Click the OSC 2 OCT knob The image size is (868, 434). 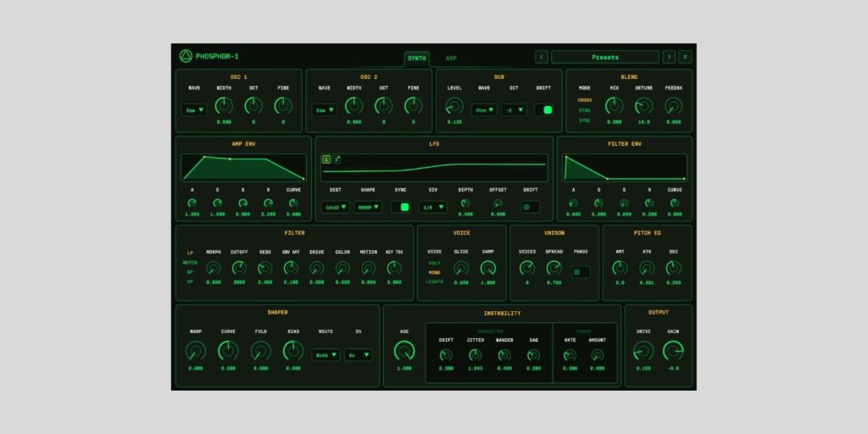click(384, 106)
